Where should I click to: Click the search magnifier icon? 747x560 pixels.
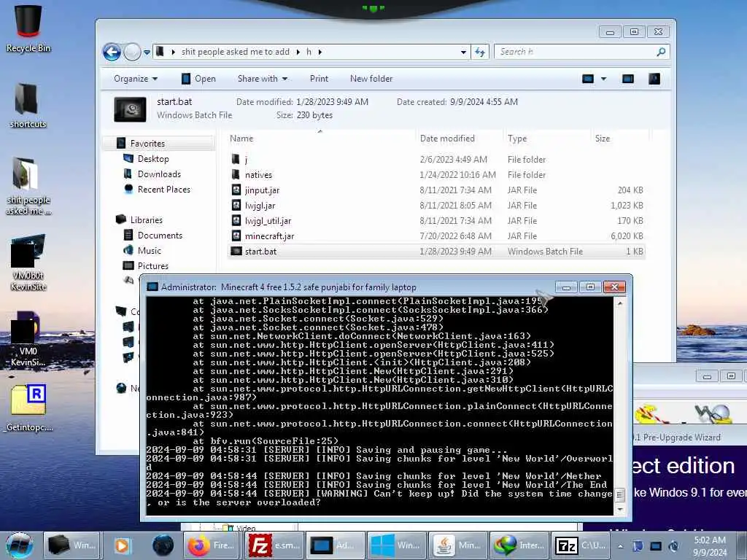[661, 52]
